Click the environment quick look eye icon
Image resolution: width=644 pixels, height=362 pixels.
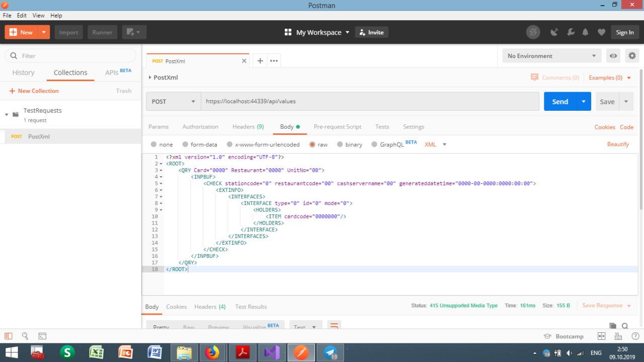(613, 56)
